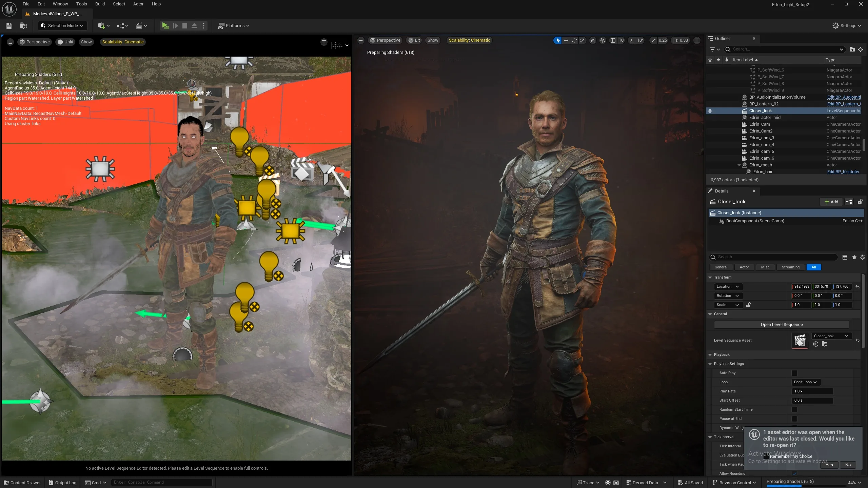The width and height of the screenshot is (868, 488).
Task: Open the Build menu
Action: click(x=100, y=4)
